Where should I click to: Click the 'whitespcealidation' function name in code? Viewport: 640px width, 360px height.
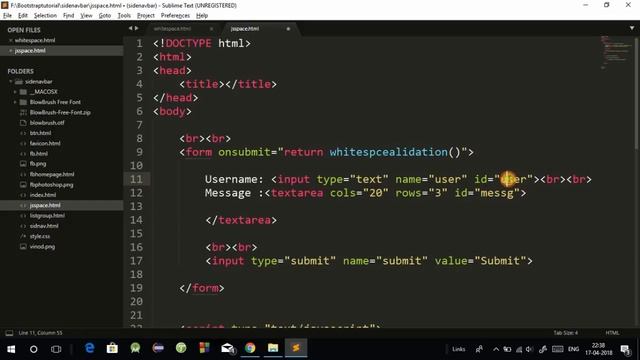tap(388, 152)
